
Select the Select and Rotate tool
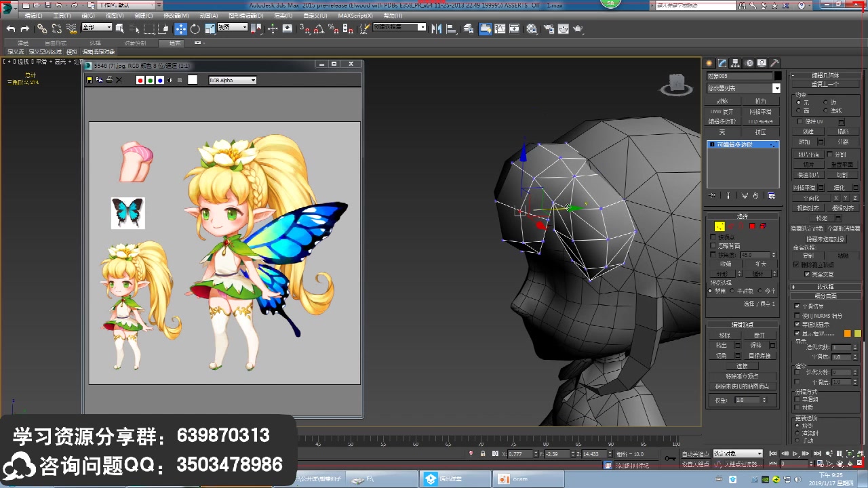[x=195, y=29]
